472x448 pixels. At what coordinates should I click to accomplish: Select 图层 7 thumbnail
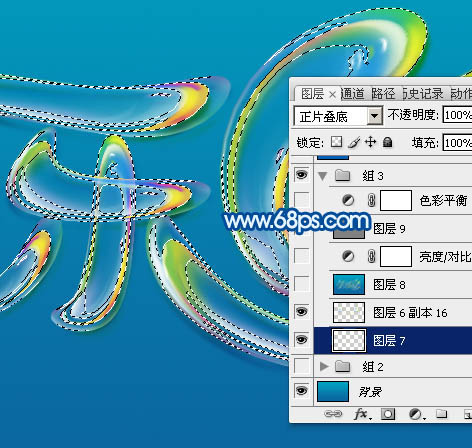point(349,340)
